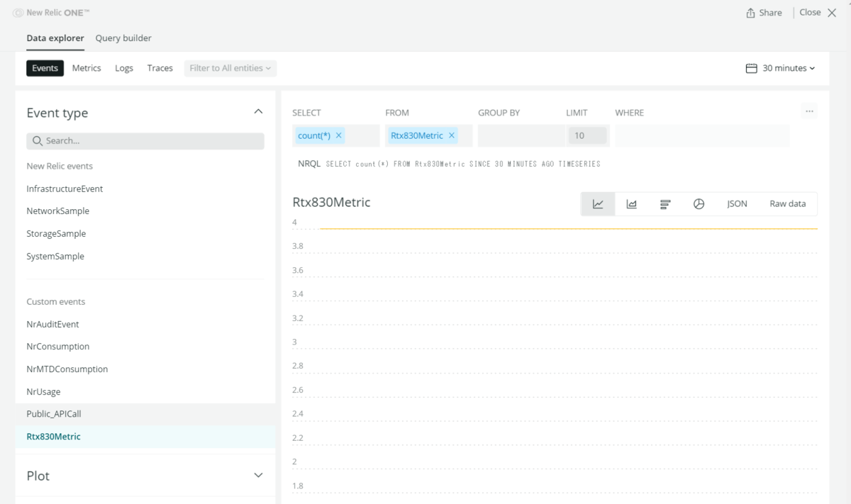
Task: Select the Metrics tab
Action: point(87,68)
